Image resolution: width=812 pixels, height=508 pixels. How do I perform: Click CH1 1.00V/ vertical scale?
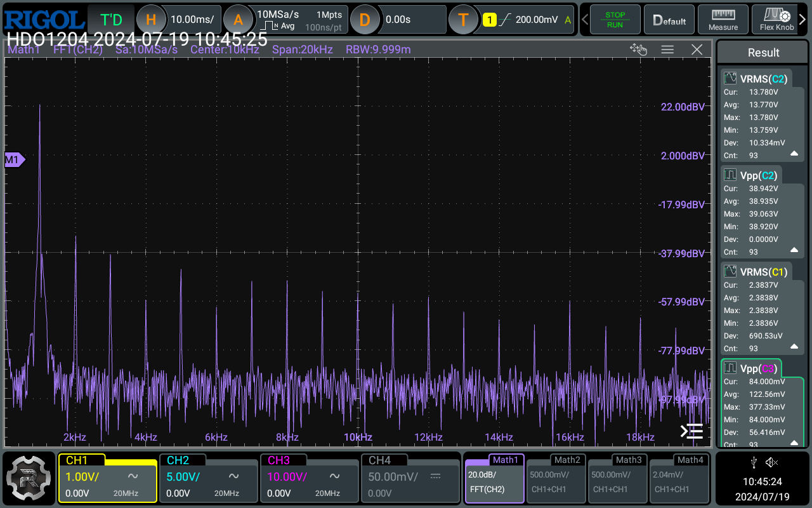click(82, 476)
